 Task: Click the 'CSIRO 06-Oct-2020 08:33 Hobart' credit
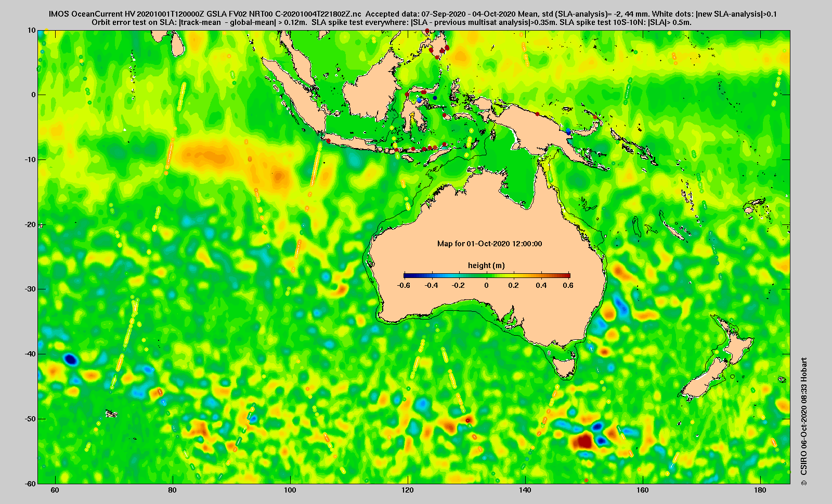(804, 421)
